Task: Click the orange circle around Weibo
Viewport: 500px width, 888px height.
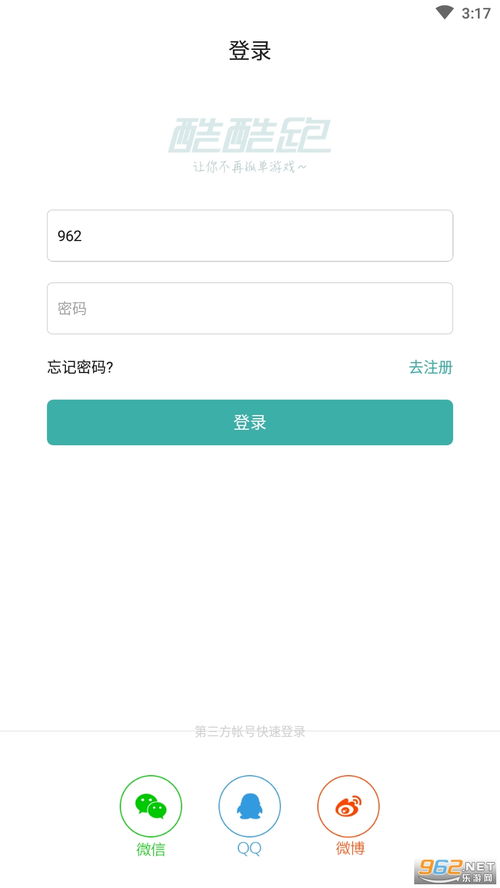Action: [348, 806]
